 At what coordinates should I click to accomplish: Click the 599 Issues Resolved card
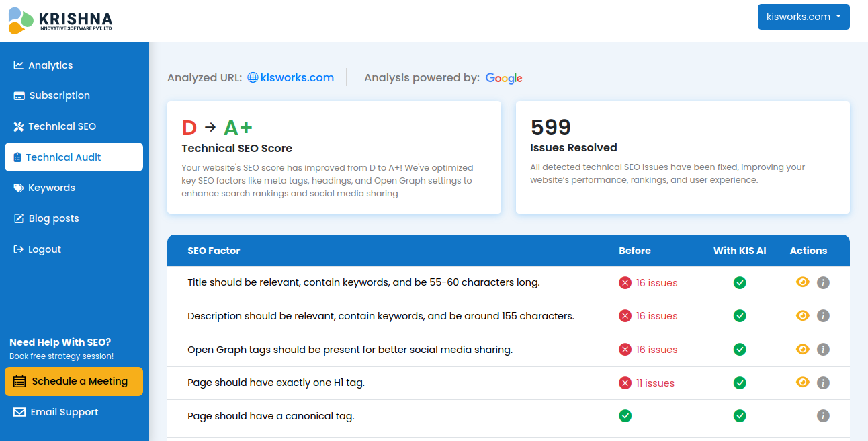pyautogui.click(x=683, y=157)
